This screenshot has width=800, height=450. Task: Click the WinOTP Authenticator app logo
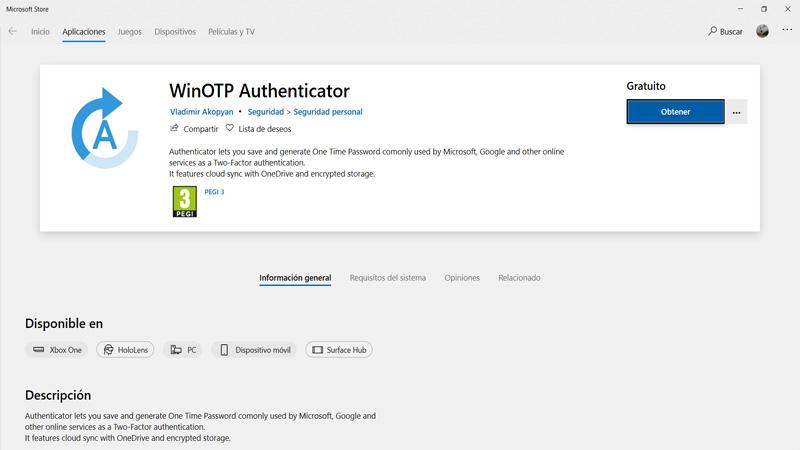(104, 128)
